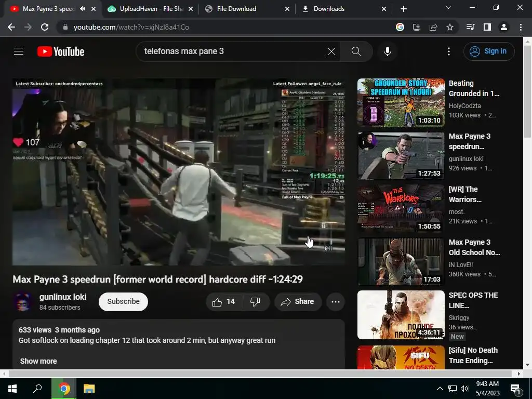Image resolution: width=532 pixels, height=399 pixels.
Task: Close the UploadHaven tab
Action: [191, 9]
